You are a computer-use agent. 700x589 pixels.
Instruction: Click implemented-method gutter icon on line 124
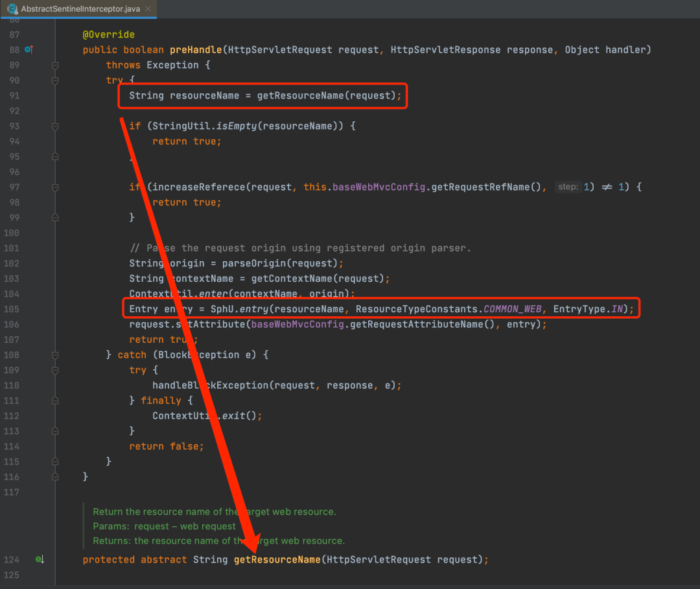point(40,560)
